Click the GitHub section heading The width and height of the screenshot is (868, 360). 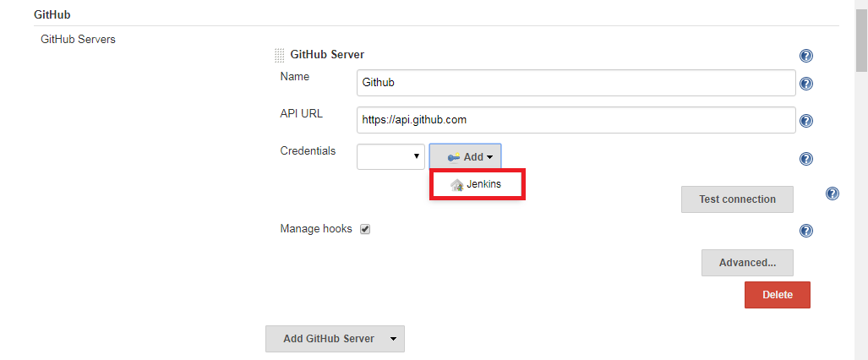click(x=52, y=14)
